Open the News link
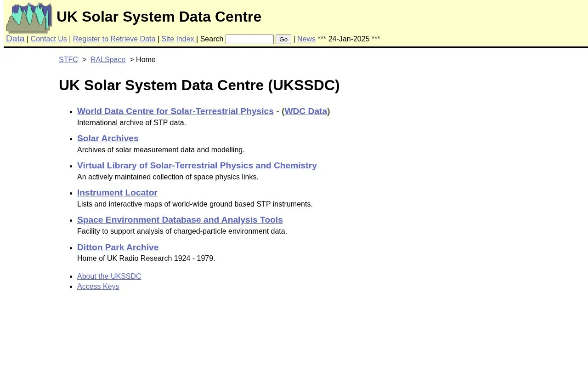 [306, 39]
